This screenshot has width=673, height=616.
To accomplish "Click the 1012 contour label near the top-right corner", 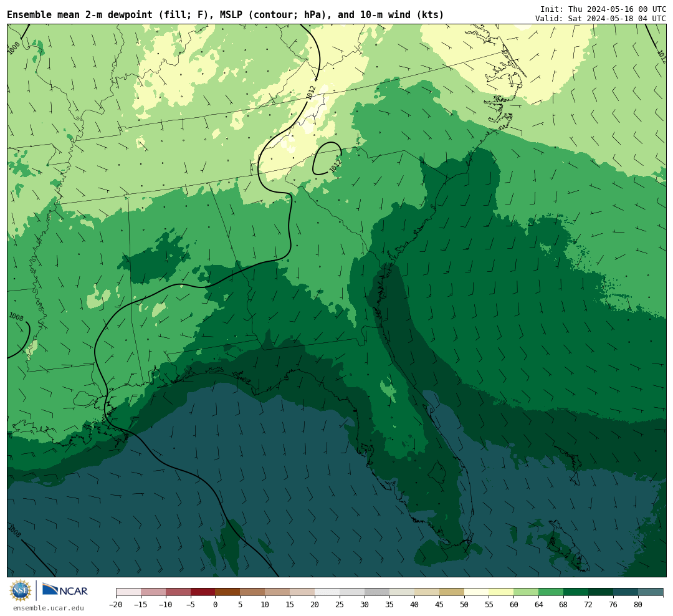I will [662, 56].
